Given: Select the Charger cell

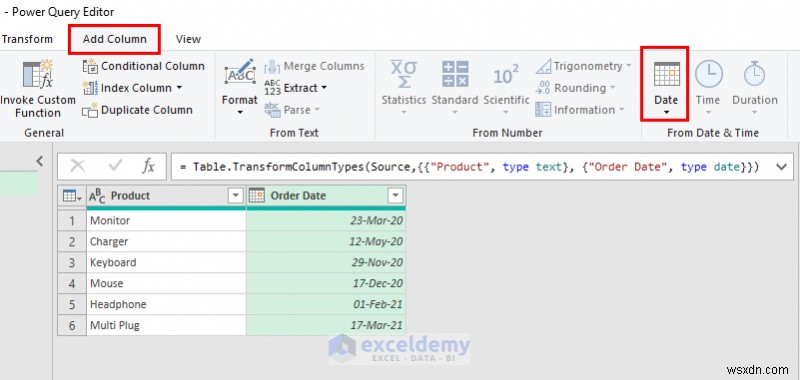Looking at the screenshot, I should pos(166,241).
